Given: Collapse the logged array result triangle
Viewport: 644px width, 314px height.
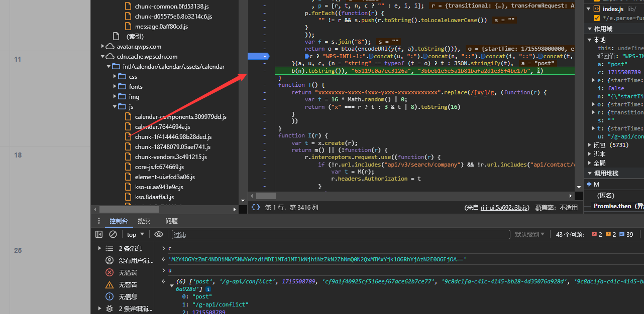Looking at the screenshot, I should click(172, 285).
